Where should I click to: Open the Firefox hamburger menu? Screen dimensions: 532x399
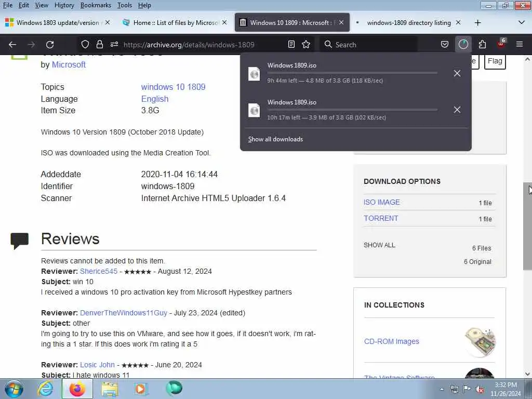[520, 45]
